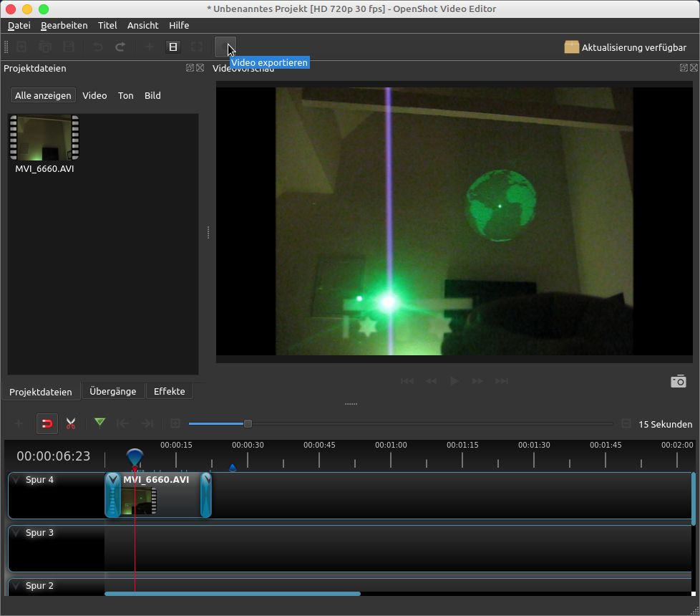Click the Aktualisierung verfügbar package icon

(571, 47)
